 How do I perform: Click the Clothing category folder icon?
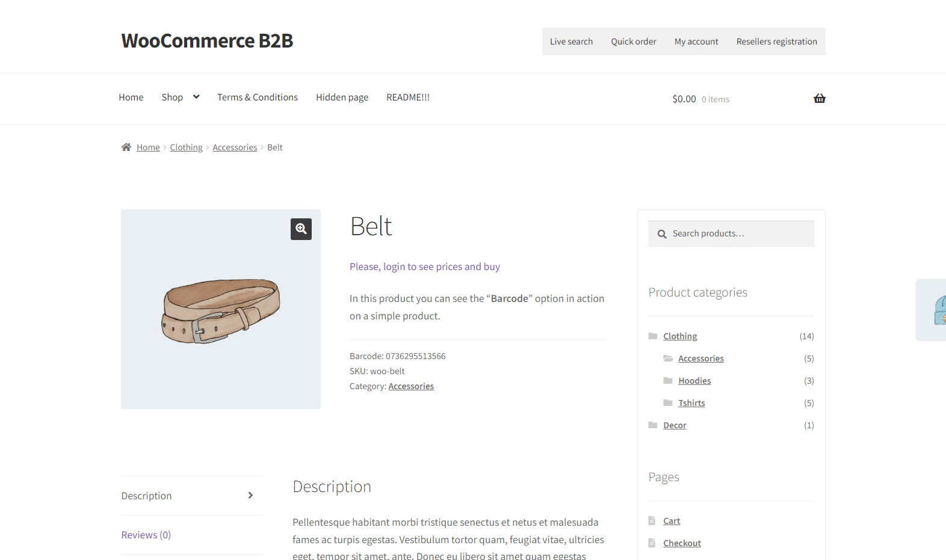tap(653, 336)
